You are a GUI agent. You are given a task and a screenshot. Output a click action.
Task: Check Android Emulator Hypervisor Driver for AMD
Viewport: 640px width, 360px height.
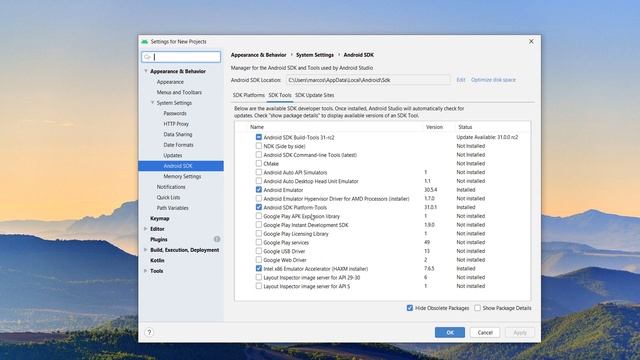coord(259,198)
